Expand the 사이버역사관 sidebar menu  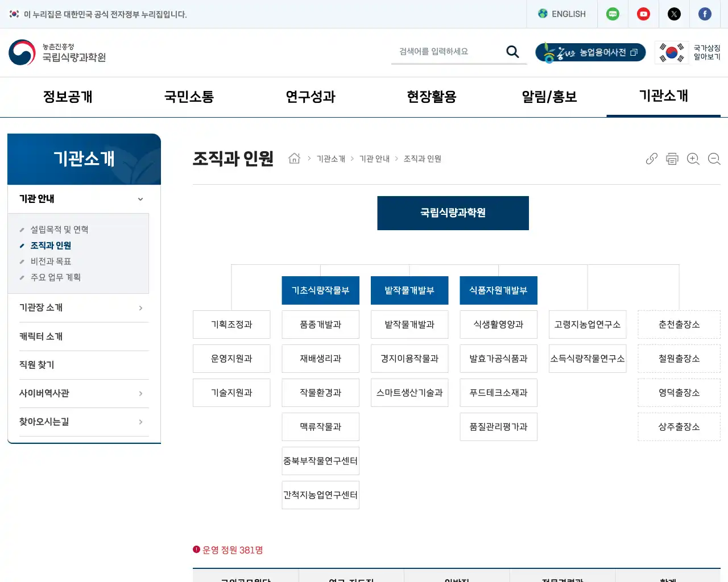pos(84,393)
